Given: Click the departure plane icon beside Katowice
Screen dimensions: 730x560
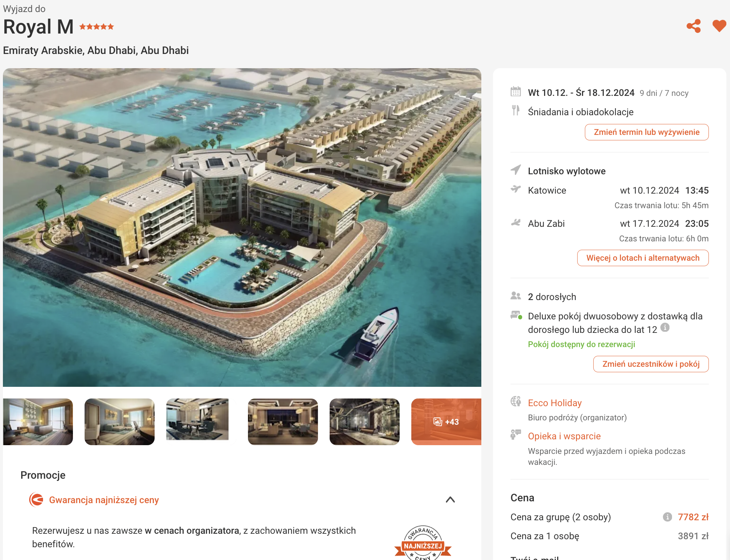Looking at the screenshot, I should point(516,189).
